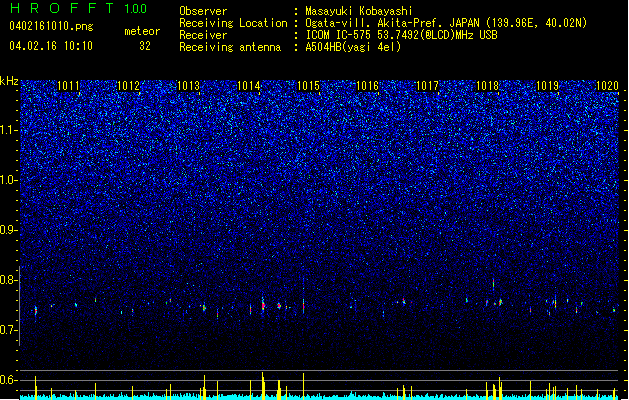Click the 1015 time marker
629x400 pixels.
(x=308, y=86)
